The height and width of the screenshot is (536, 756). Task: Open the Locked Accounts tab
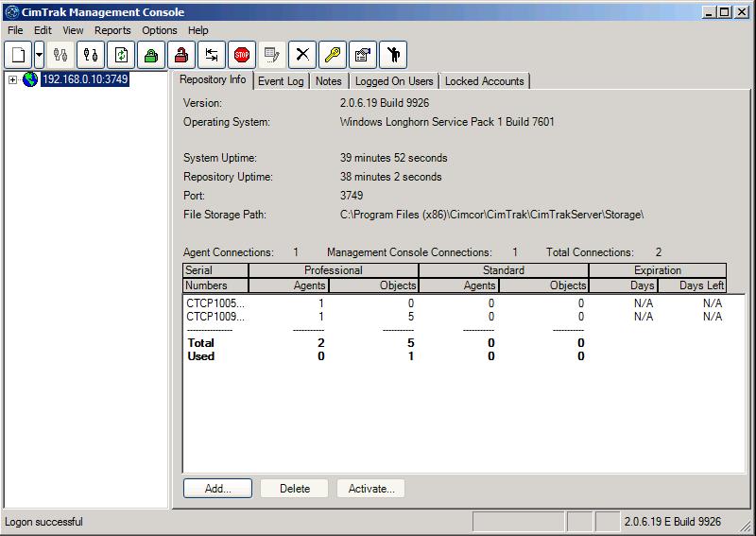click(484, 81)
